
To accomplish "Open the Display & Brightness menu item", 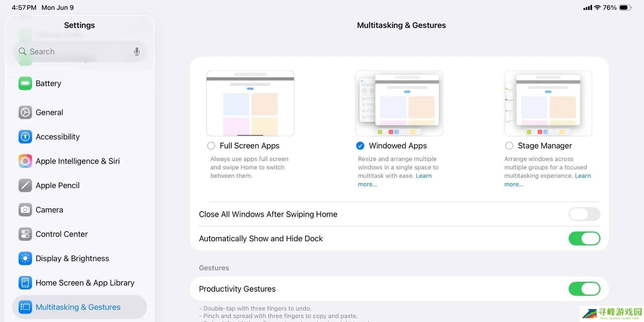I will tap(79, 259).
